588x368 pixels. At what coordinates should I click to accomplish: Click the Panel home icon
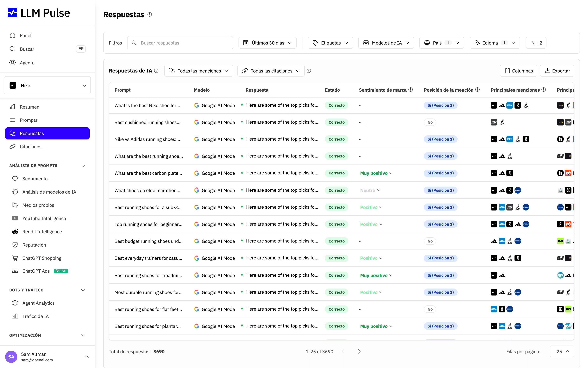tap(12, 35)
